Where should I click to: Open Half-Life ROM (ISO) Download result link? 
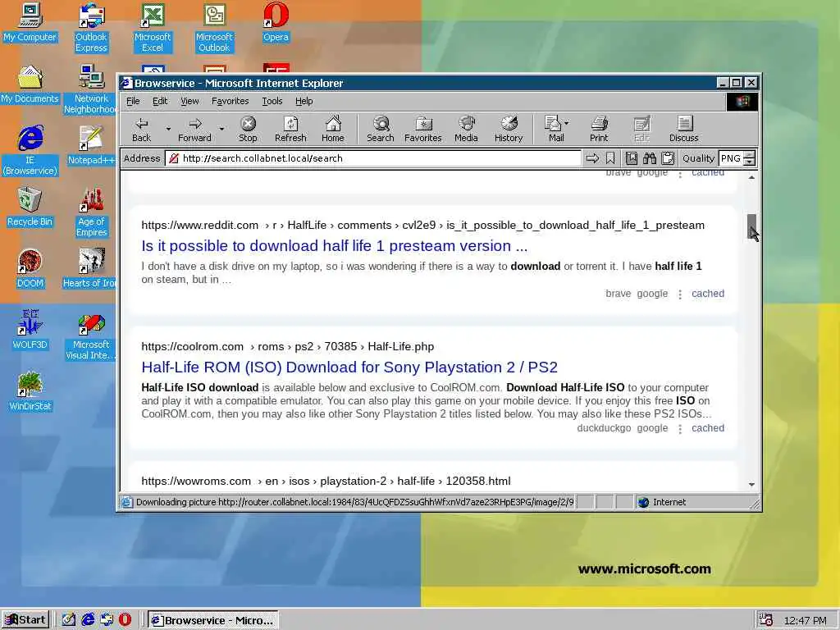pyautogui.click(x=349, y=367)
